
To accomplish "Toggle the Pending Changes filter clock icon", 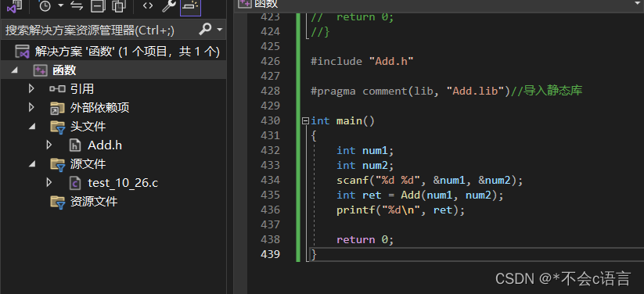I will point(45,5).
